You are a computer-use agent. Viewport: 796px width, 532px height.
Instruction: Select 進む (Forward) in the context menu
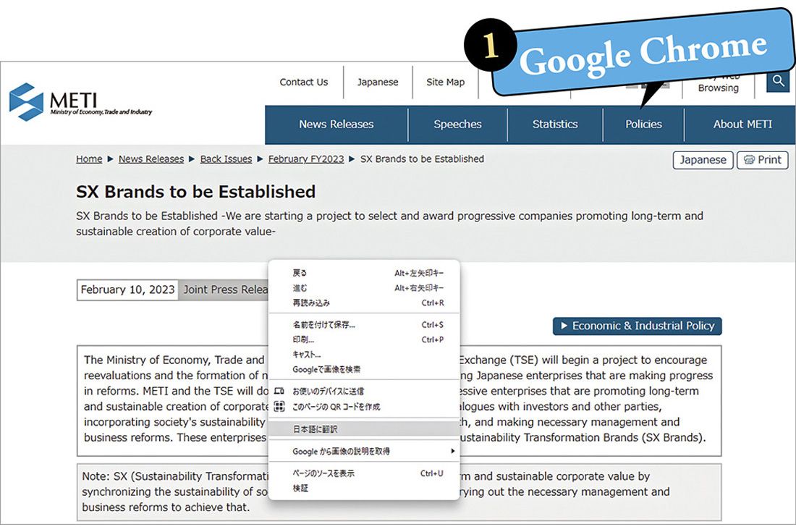pos(364,288)
